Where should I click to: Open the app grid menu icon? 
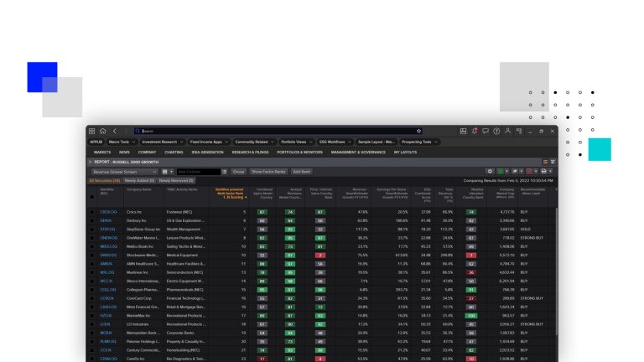pos(92,131)
